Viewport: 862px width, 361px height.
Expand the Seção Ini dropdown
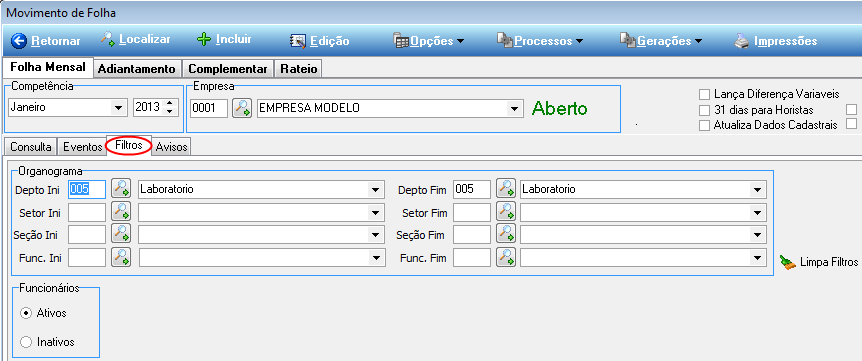coord(375,235)
